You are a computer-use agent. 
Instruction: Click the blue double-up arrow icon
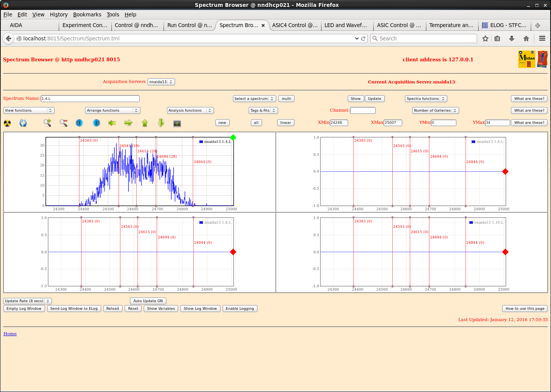[x=96, y=123]
